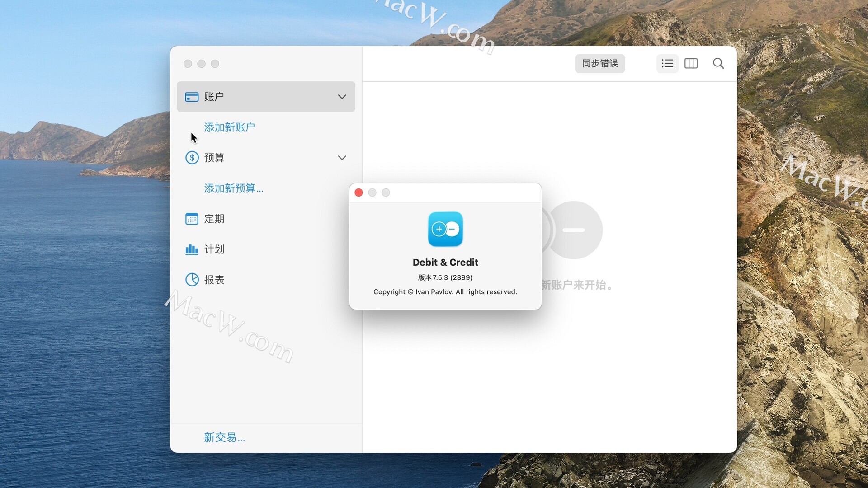Image resolution: width=868 pixels, height=488 pixels.
Task: Close the Debit & Credit about window
Action: [x=359, y=192]
